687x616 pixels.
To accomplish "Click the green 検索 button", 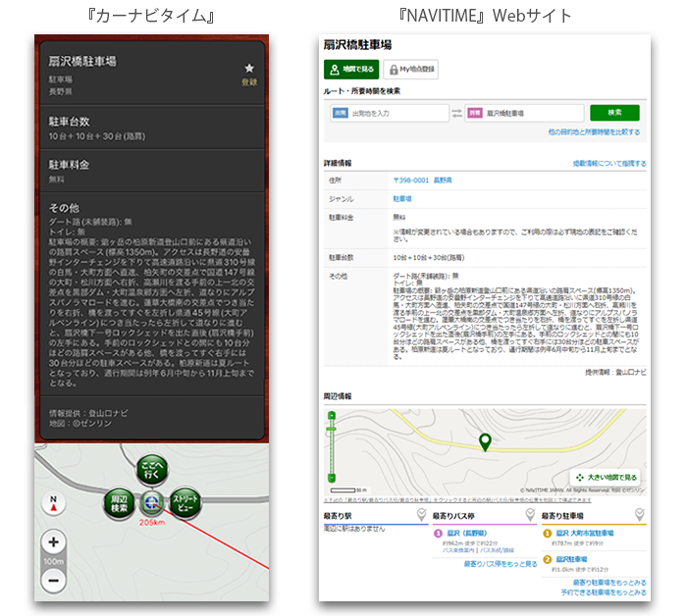I will tap(614, 113).
